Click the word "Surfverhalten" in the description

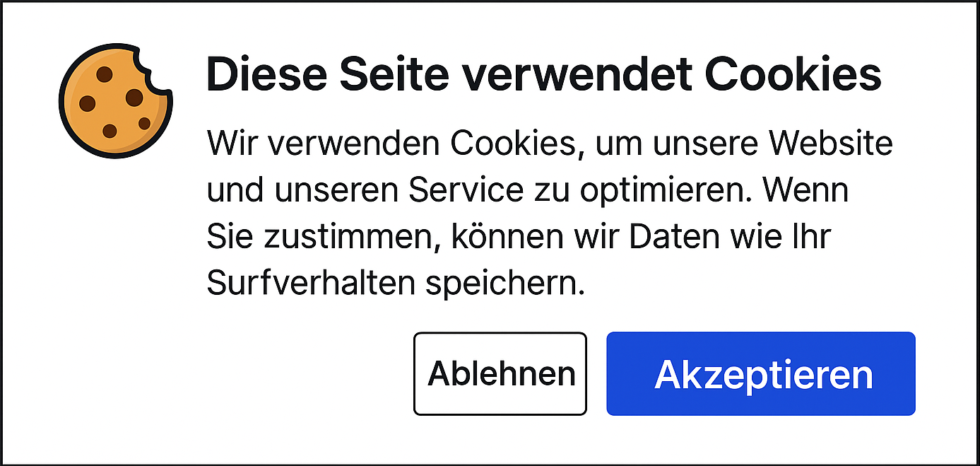click(x=309, y=284)
